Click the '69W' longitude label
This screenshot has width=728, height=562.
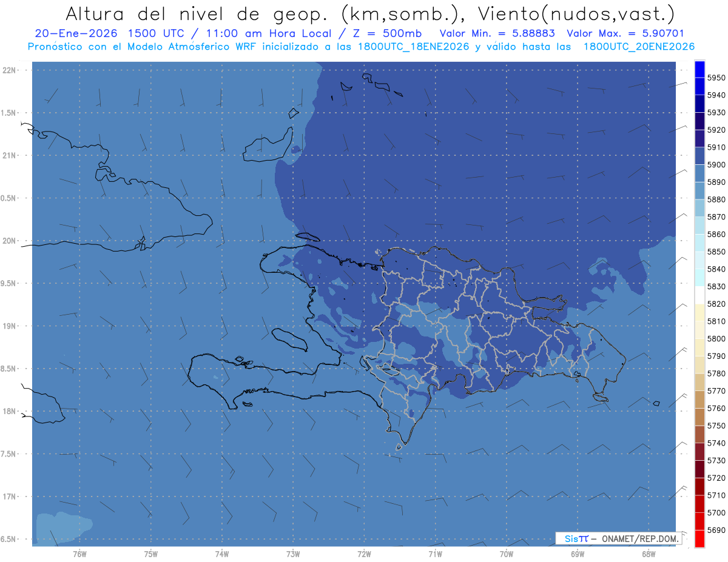coord(578,554)
